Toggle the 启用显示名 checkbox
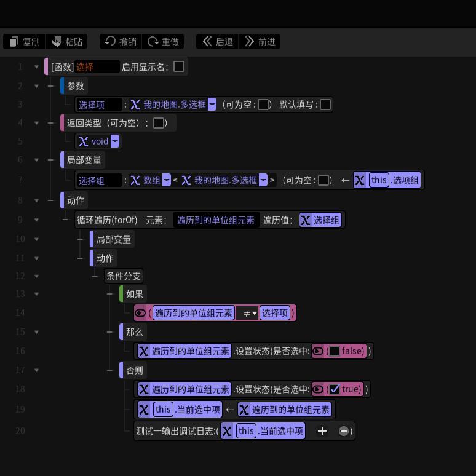476x476 pixels. coord(179,66)
